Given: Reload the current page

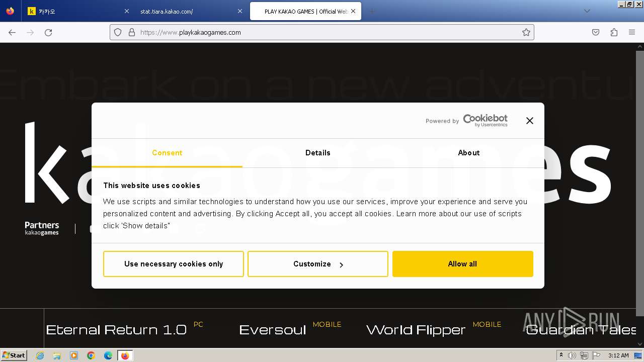Looking at the screenshot, I should tap(48, 32).
